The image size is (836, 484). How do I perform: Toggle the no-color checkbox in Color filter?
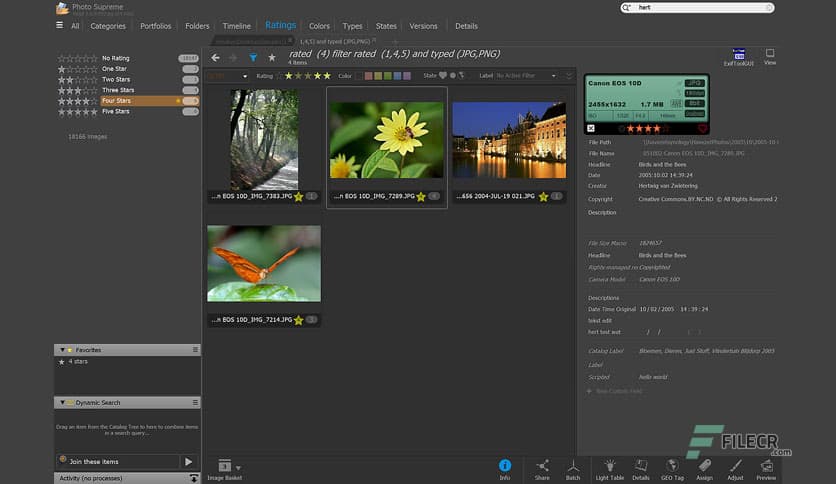359,76
